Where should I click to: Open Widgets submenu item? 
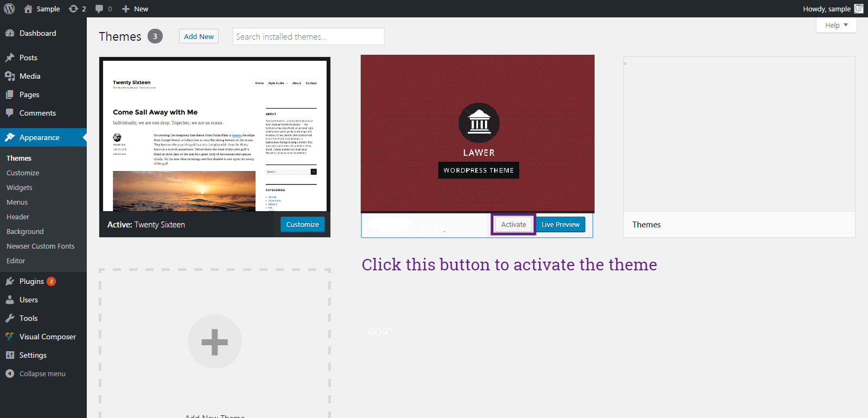(20, 187)
